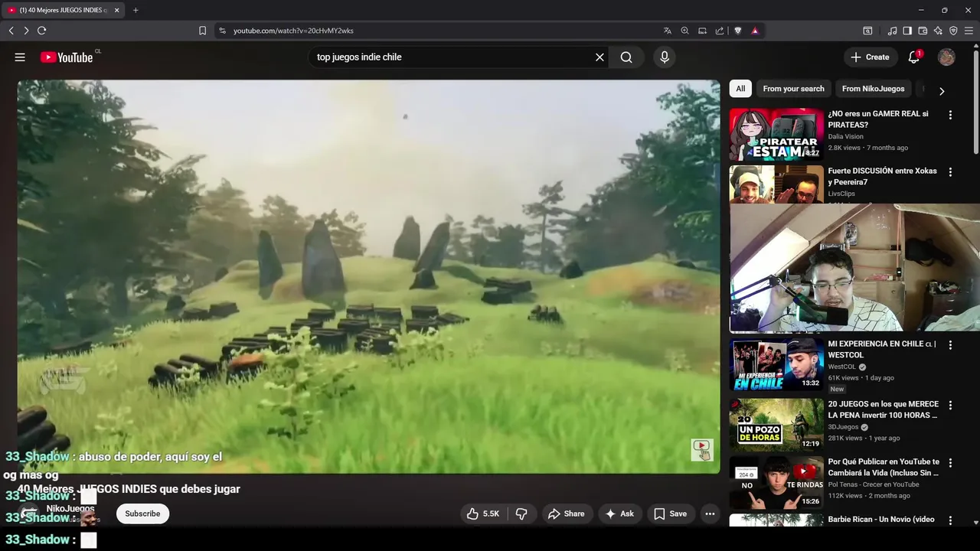
Task: Open the PIRATEAR video thumbnail
Action: click(776, 134)
